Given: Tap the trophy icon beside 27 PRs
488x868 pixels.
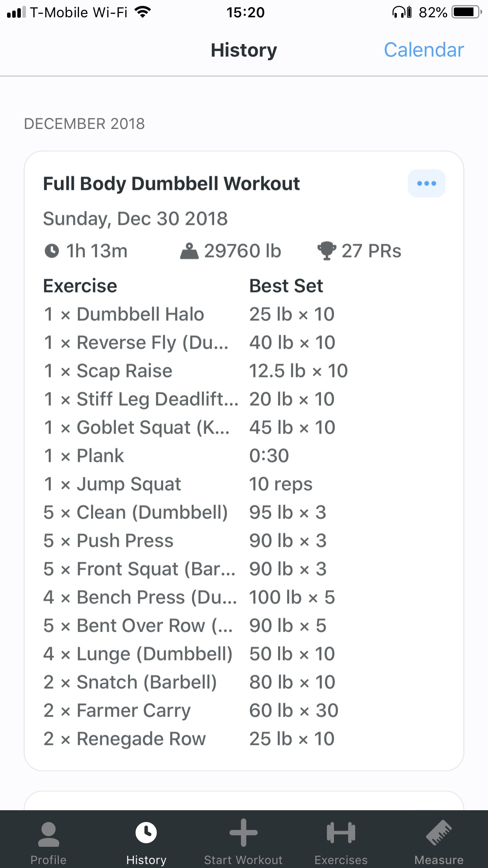Looking at the screenshot, I should (327, 251).
